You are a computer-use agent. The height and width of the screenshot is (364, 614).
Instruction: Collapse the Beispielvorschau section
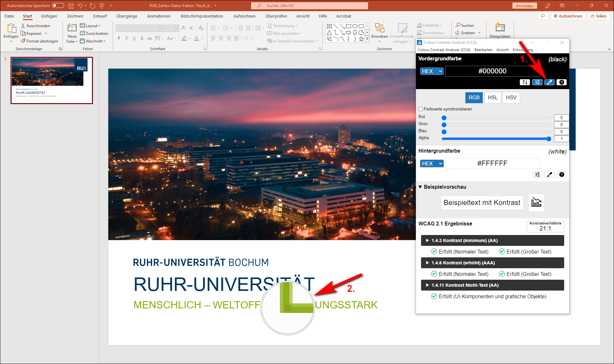point(420,187)
